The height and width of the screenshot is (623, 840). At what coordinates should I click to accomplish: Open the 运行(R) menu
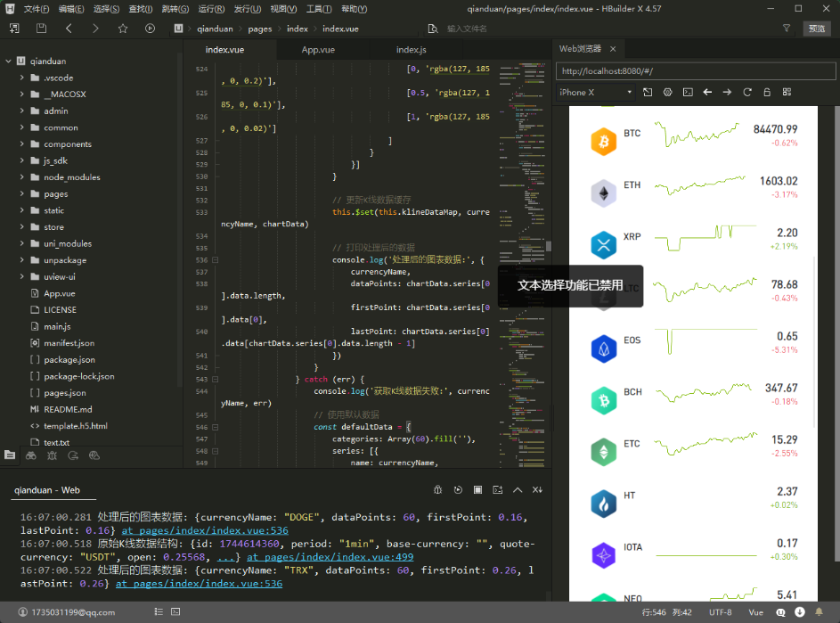(x=212, y=9)
